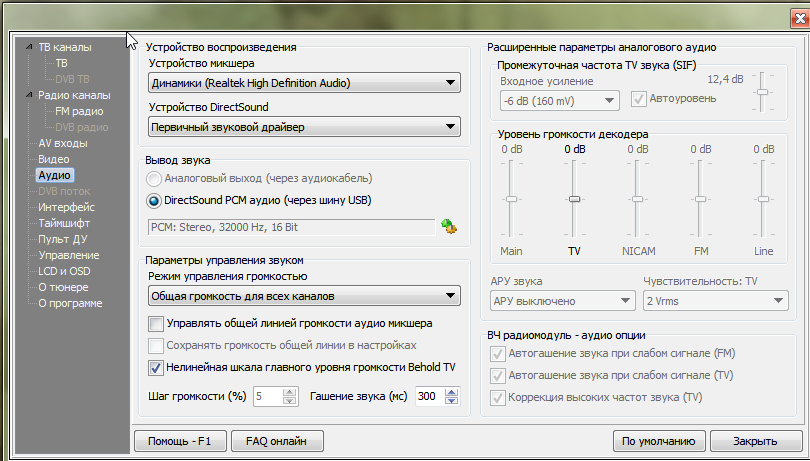The height and width of the screenshot is (461, 810).
Task: Open the FM радио tree item
Action: 80,111
